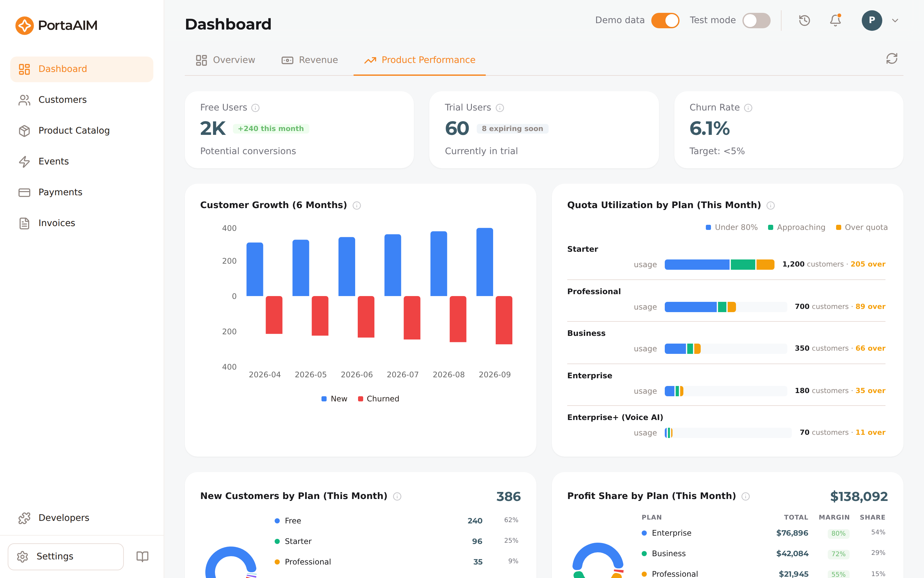Click the Churn Rate info icon
This screenshot has height=578, width=924.
click(749, 108)
